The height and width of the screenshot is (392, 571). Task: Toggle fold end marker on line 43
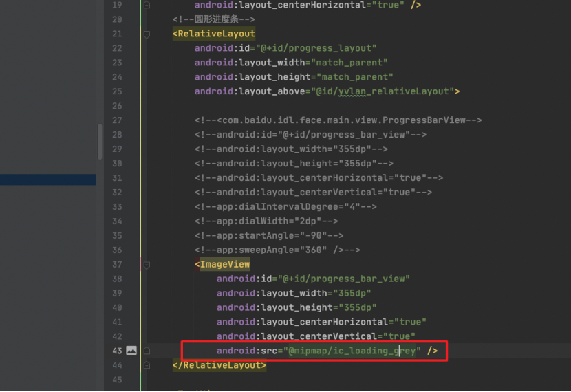[147, 351]
